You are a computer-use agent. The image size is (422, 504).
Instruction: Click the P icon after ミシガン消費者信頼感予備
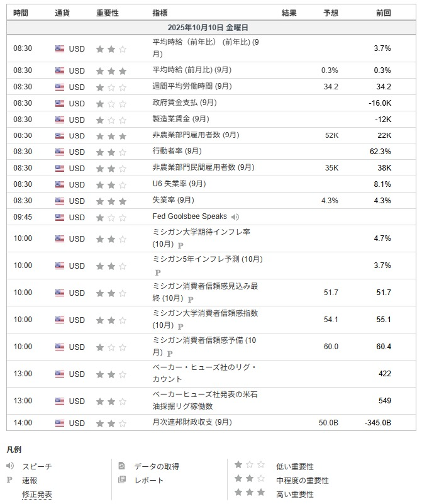point(169,354)
